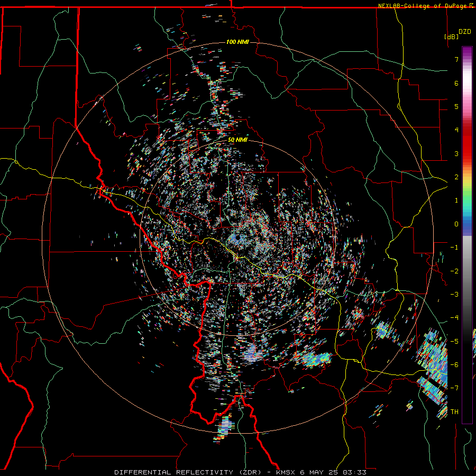Click the KMSX station identifier text
Viewport: 476px width, 476px height.
pyautogui.click(x=286, y=472)
